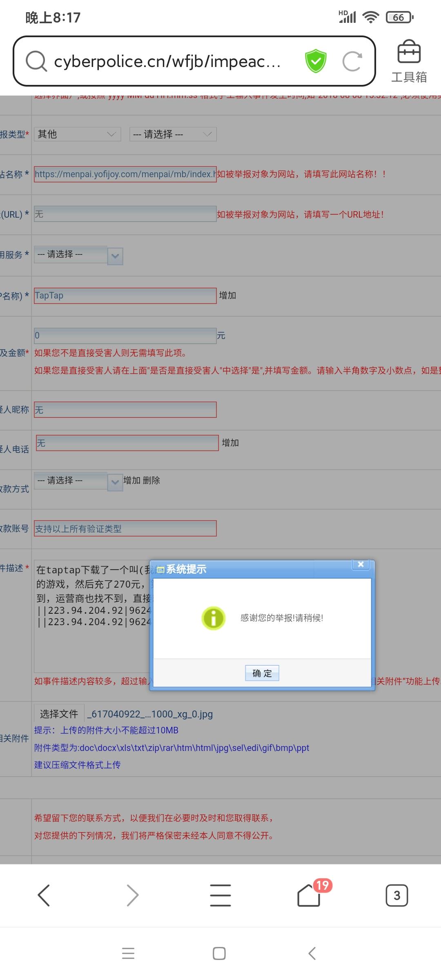Click 增加 next to TapTap field
The image size is (441, 980).
point(227,296)
